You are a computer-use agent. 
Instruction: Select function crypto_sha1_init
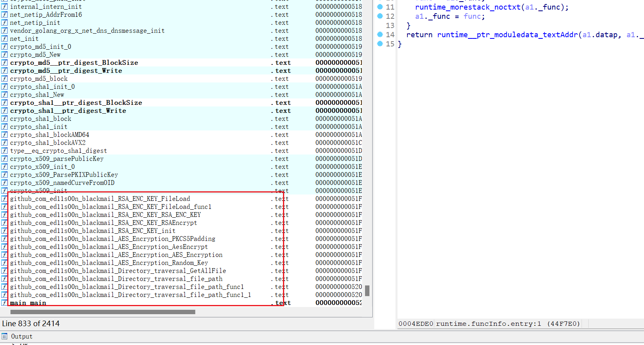point(39,127)
